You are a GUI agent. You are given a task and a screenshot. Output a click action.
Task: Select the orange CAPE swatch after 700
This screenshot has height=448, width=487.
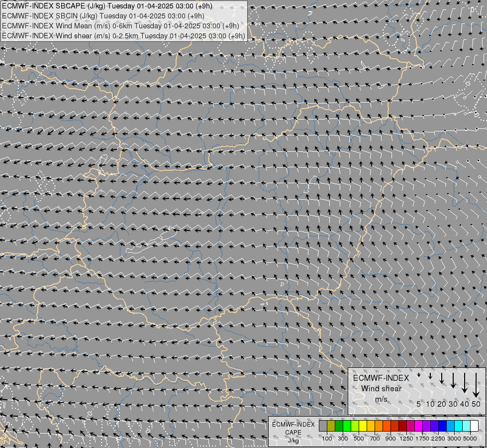tap(379, 426)
